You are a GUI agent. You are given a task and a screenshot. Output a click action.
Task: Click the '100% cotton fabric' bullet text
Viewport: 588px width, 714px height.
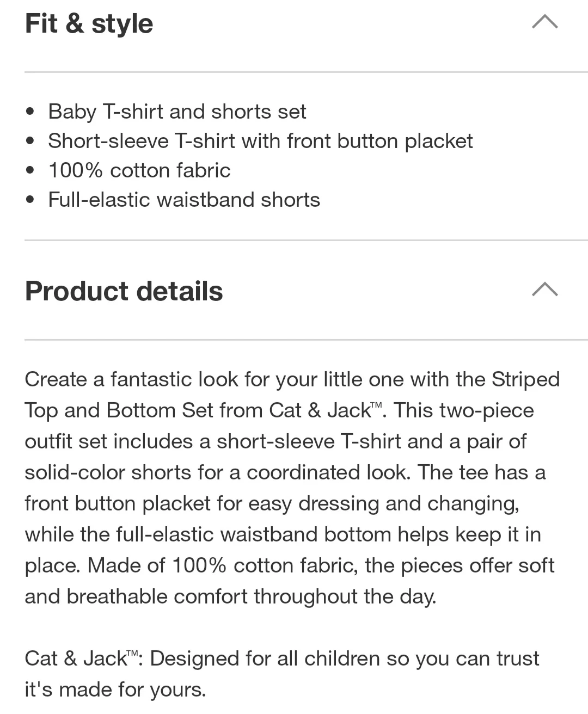click(x=139, y=170)
